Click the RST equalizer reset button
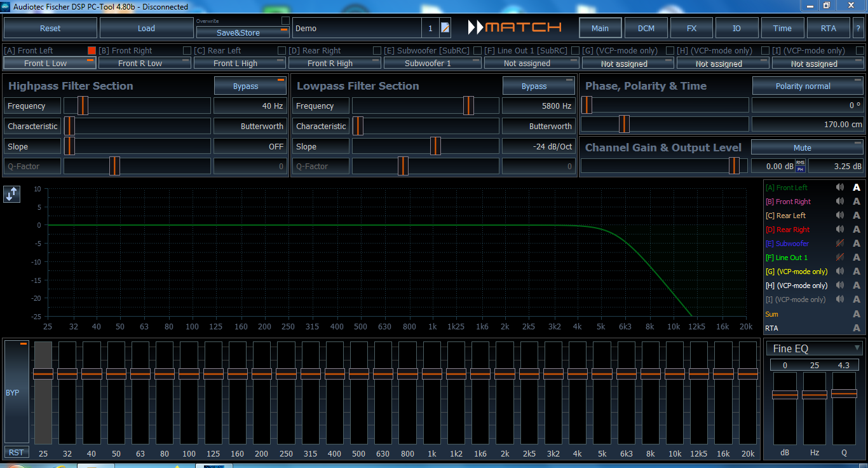 pyautogui.click(x=17, y=452)
